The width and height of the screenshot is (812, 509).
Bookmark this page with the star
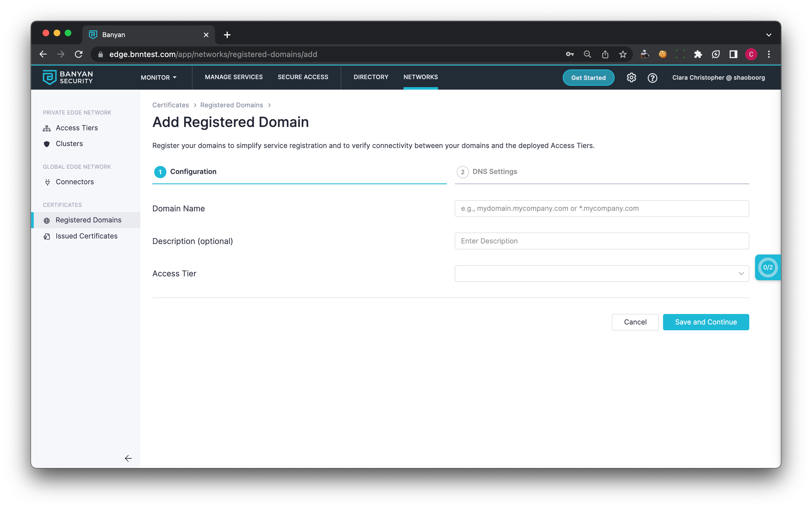click(623, 54)
